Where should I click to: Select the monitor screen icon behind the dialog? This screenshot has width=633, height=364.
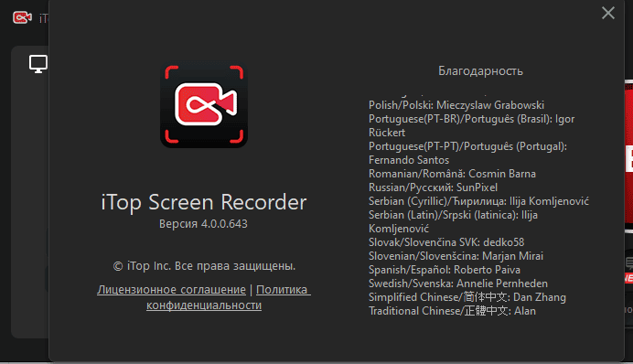click(38, 64)
